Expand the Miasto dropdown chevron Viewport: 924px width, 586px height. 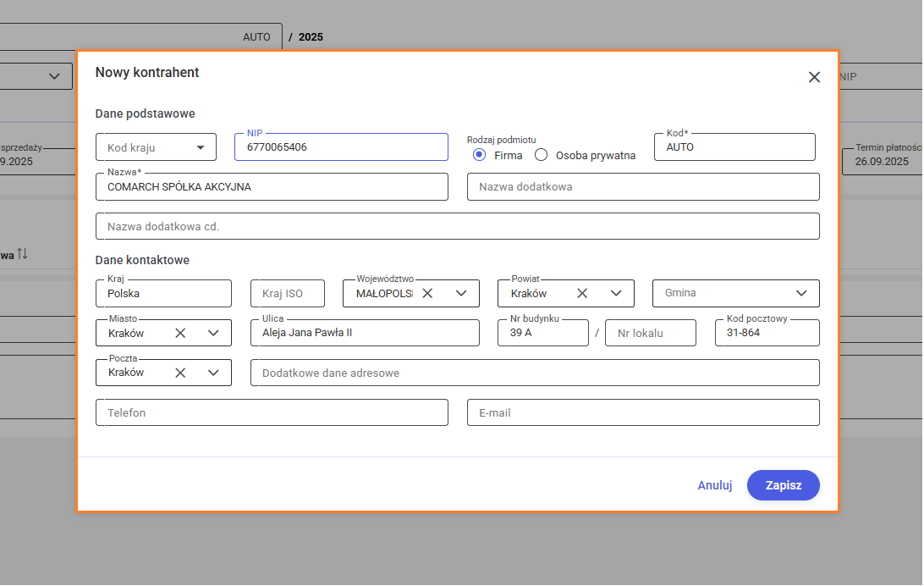tap(213, 333)
